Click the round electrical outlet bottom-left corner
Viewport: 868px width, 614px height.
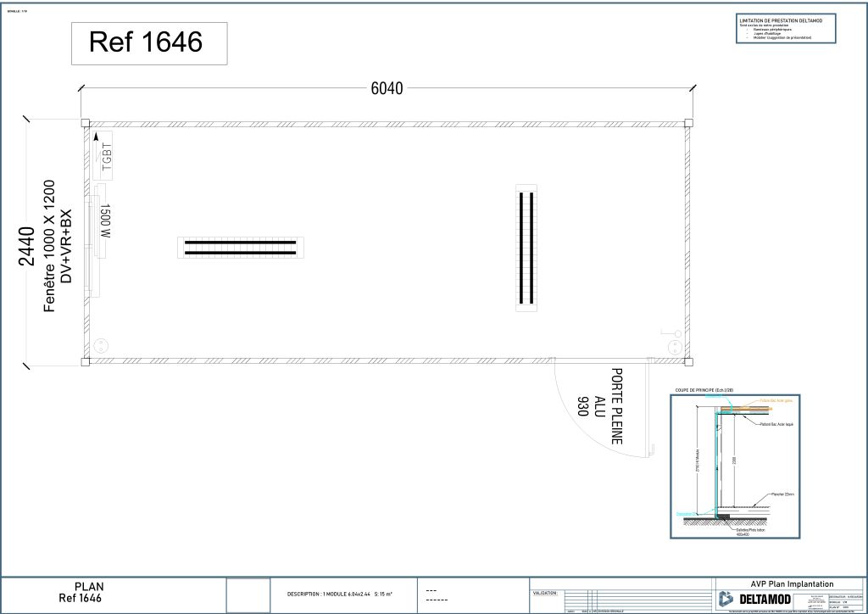point(100,345)
